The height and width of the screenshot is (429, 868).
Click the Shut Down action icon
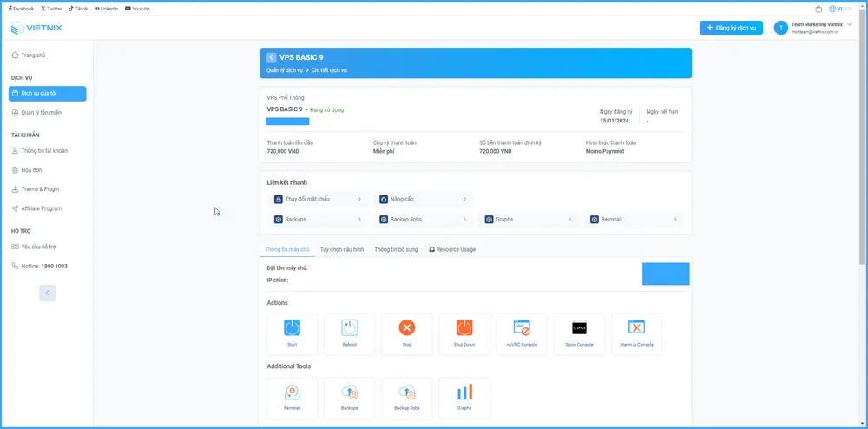464,327
